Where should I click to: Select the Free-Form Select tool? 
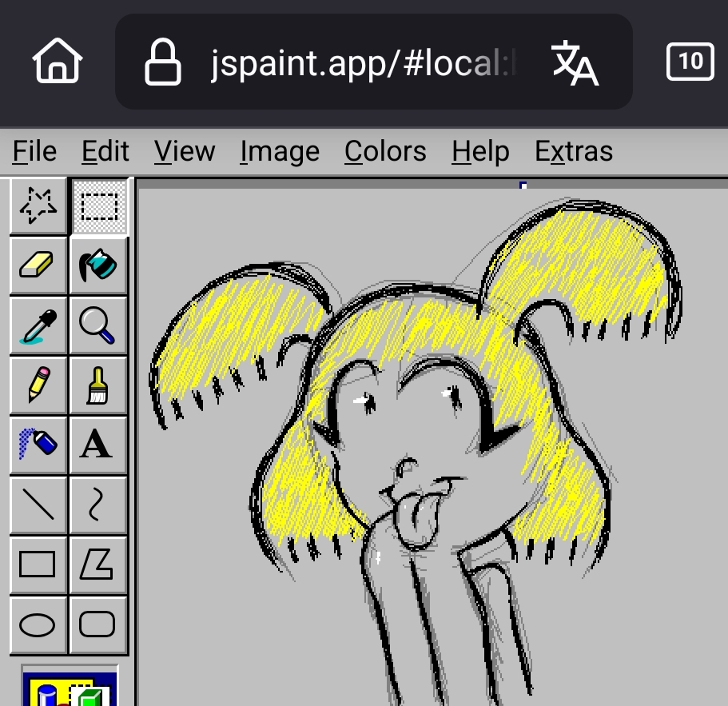(38, 205)
